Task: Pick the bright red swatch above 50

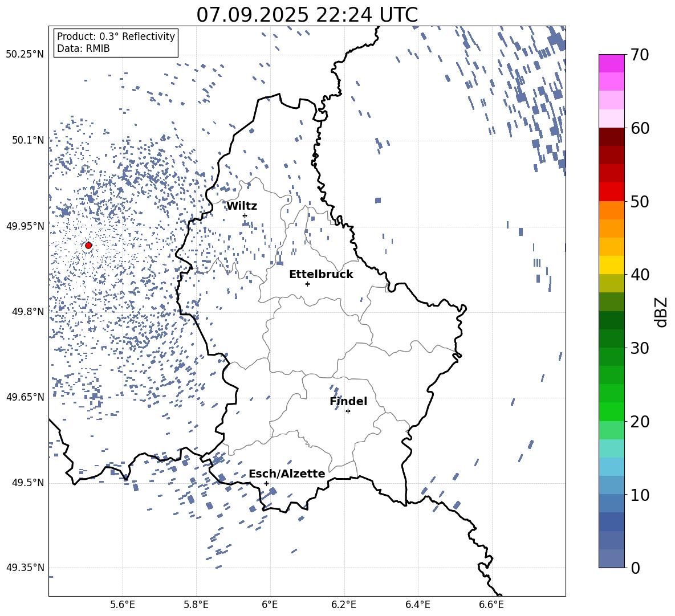Action: click(612, 192)
